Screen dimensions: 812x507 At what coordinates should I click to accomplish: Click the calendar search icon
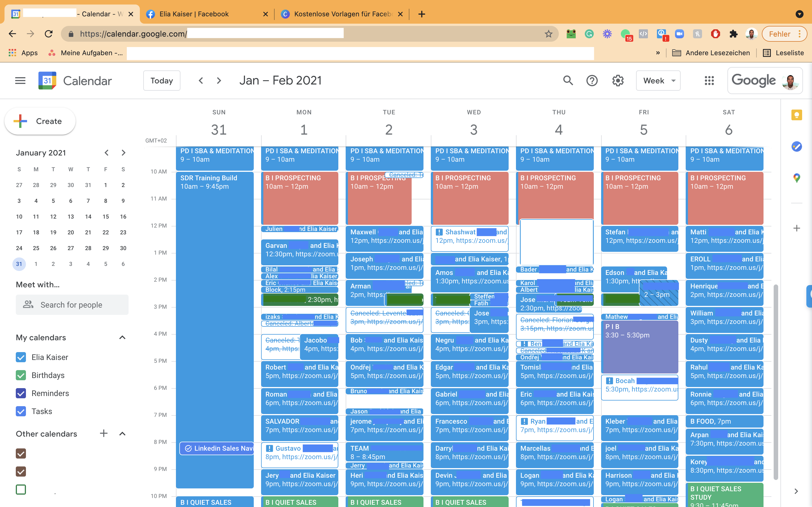[x=568, y=81]
